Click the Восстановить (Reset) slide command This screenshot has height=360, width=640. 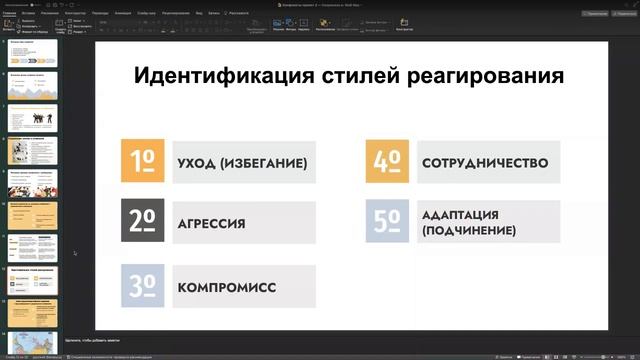point(80,26)
